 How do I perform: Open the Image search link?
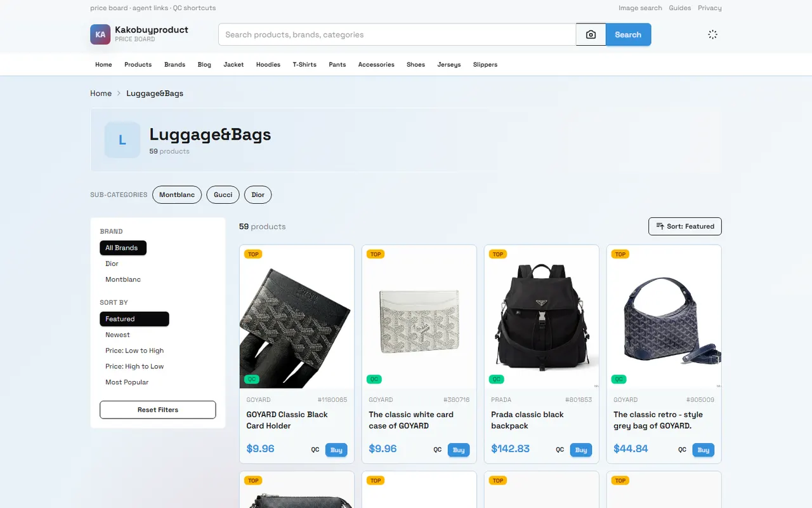[640, 8]
